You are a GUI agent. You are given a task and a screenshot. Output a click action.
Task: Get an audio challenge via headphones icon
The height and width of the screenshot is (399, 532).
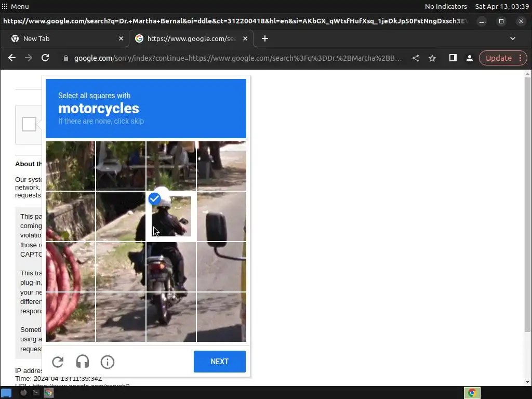(83, 362)
